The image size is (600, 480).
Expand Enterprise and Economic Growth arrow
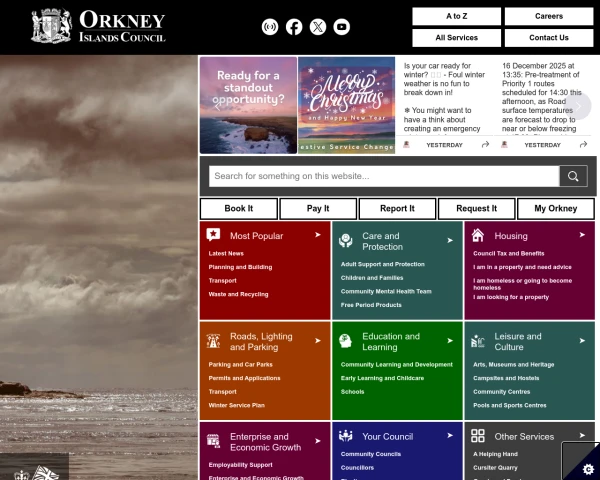[x=318, y=441]
